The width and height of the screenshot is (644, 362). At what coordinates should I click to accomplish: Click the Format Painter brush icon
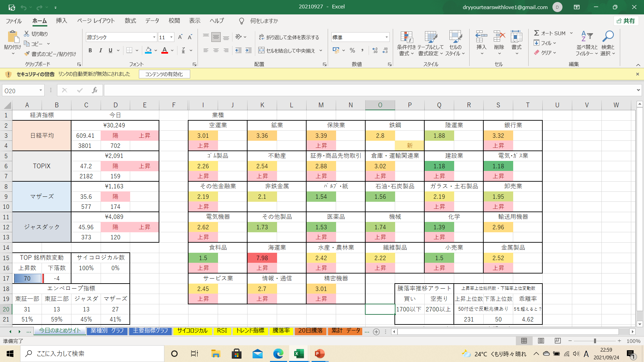27,54
